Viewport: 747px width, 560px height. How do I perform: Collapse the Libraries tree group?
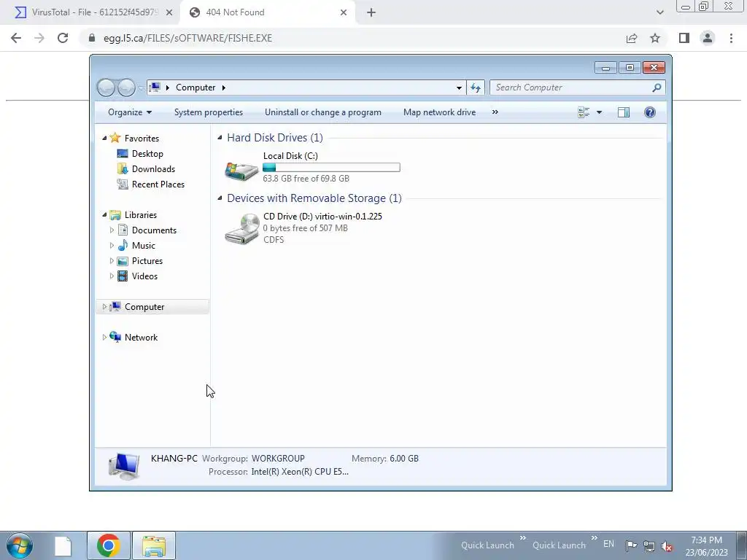click(104, 215)
